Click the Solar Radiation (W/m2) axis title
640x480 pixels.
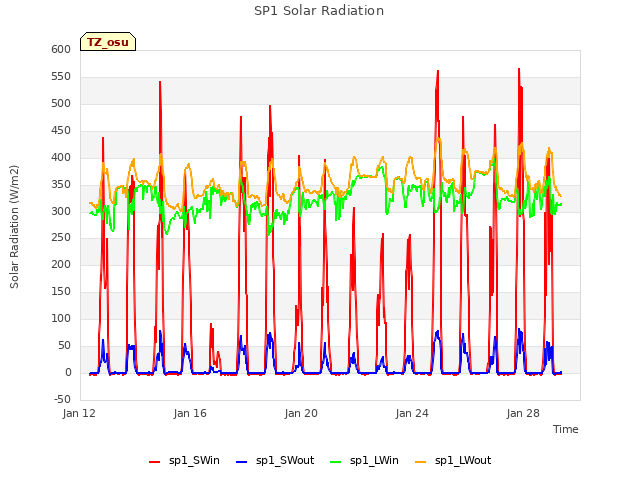[x=14, y=227]
